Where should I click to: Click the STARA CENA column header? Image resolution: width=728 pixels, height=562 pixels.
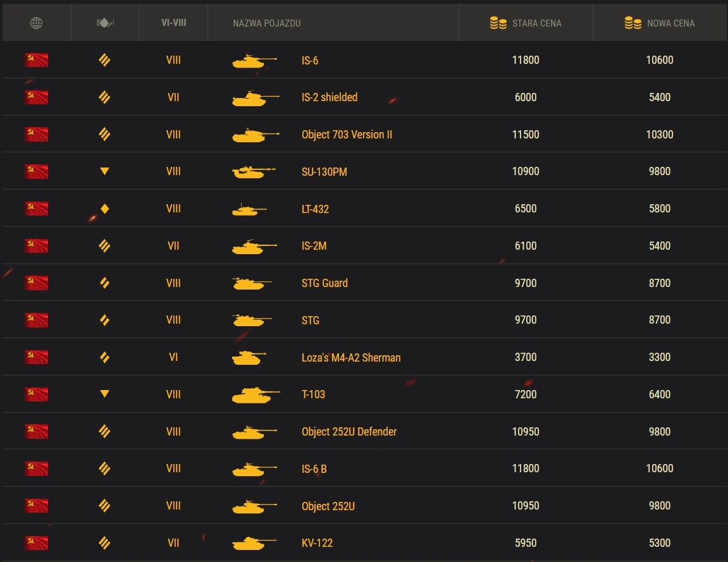click(x=537, y=23)
